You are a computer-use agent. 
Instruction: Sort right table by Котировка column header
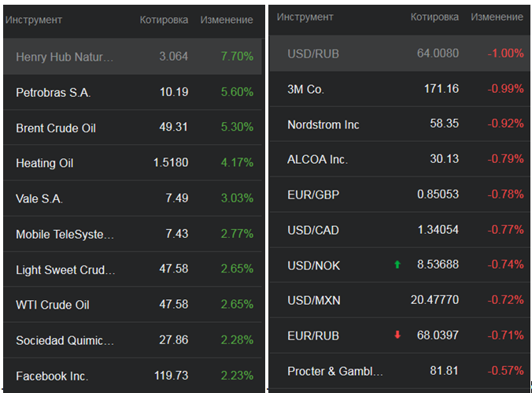click(434, 17)
